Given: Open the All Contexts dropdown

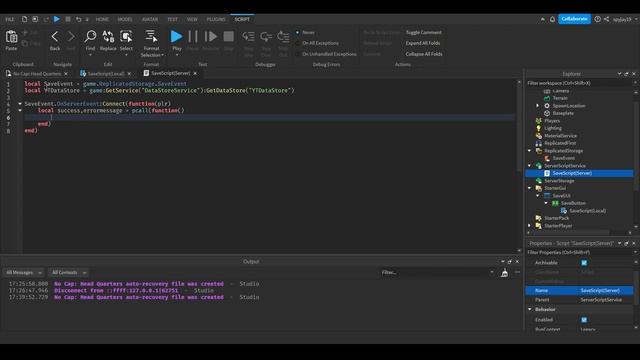Looking at the screenshot, I should 68,272.
